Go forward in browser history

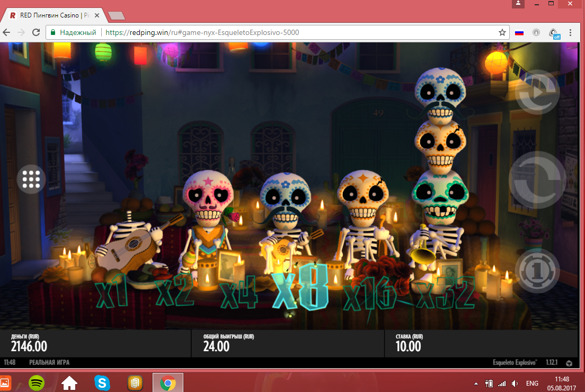point(21,32)
